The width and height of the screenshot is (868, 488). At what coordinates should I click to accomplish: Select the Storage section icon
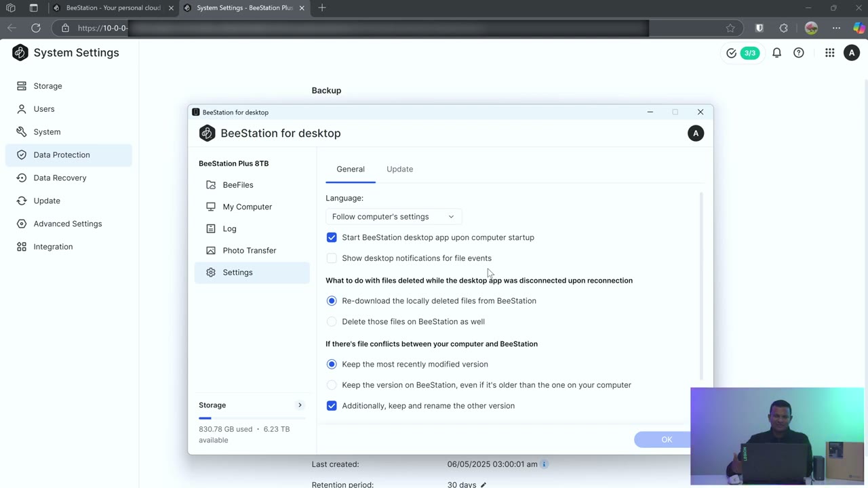point(21,85)
